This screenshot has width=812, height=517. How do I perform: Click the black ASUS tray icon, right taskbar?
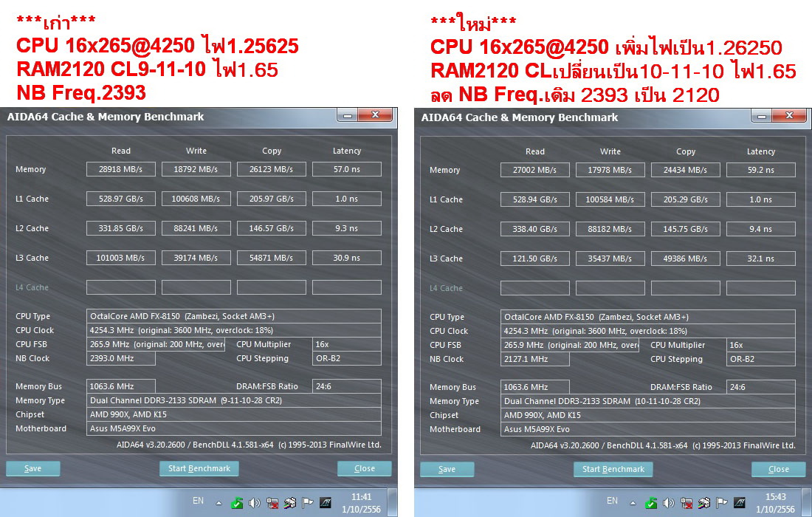point(740,502)
